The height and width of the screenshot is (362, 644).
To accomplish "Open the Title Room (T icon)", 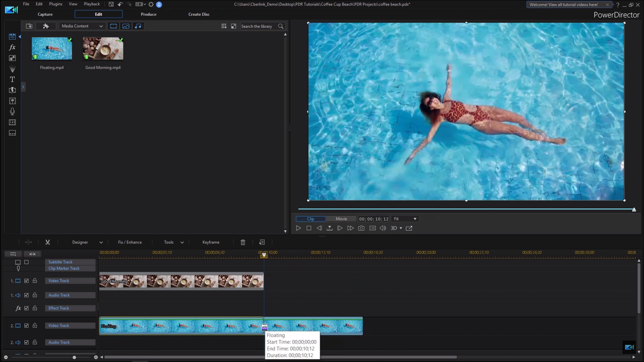I will click(12, 79).
